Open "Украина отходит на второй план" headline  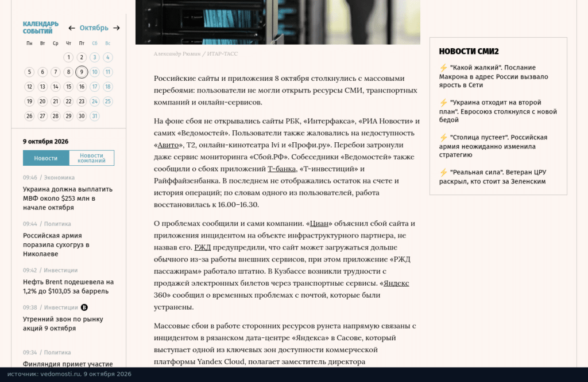coord(498,111)
